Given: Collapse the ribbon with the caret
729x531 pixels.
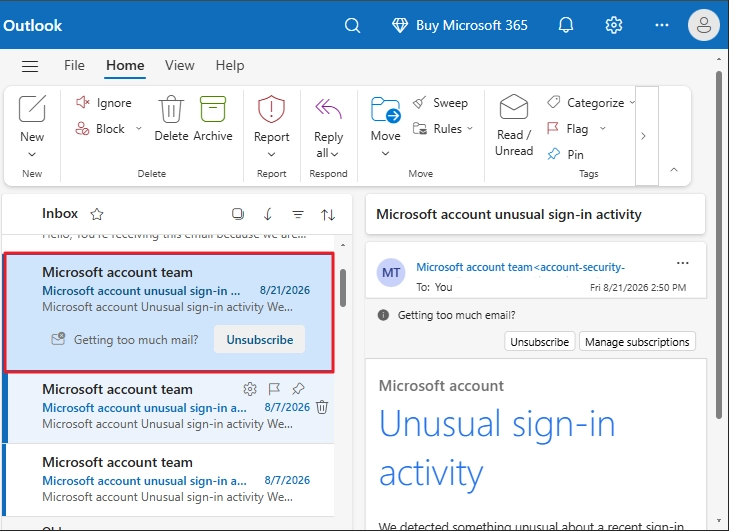Looking at the screenshot, I should point(674,170).
